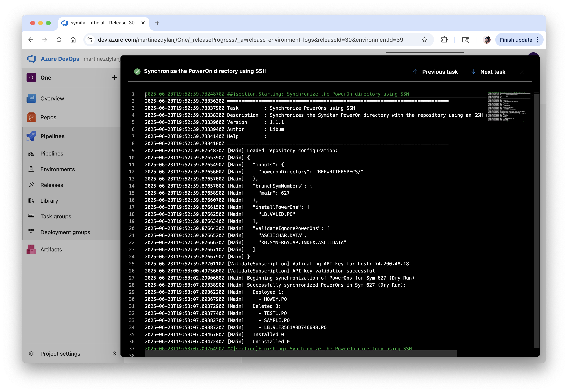The width and height of the screenshot is (568, 392).
Task: Open the Overview sidebar icon
Action: click(x=31, y=98)
